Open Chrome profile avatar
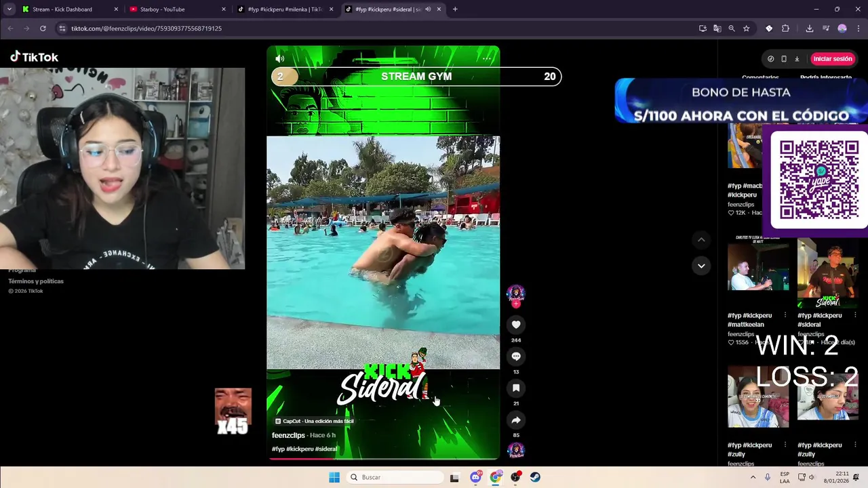This screenshot has height=488, width=868. pyautogui.click(x=842, y=28)
